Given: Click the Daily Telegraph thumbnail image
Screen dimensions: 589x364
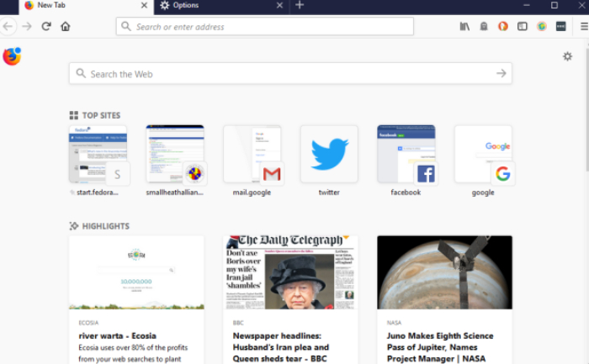Looking at the screenshot, I should pyautogui.click(x=290, y=272).
